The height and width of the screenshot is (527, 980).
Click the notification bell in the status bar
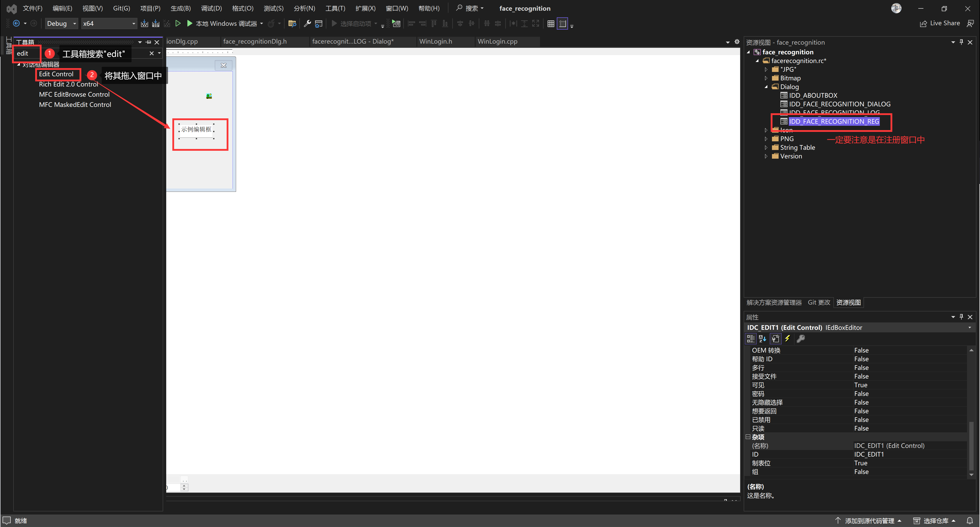(970, 521)
